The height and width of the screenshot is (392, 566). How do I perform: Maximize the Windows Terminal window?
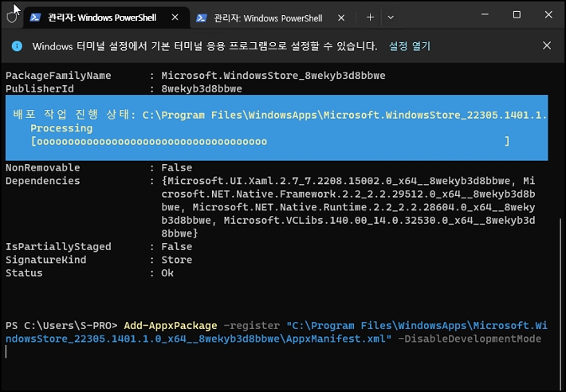tap(517, 14)
